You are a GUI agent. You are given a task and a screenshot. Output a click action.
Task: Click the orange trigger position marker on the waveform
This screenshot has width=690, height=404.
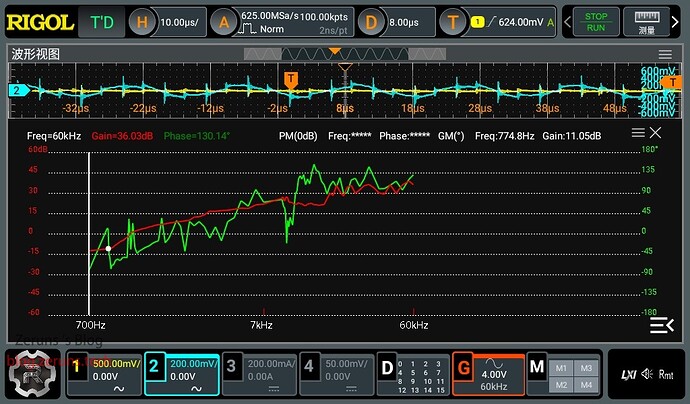[x=291, y=78]
